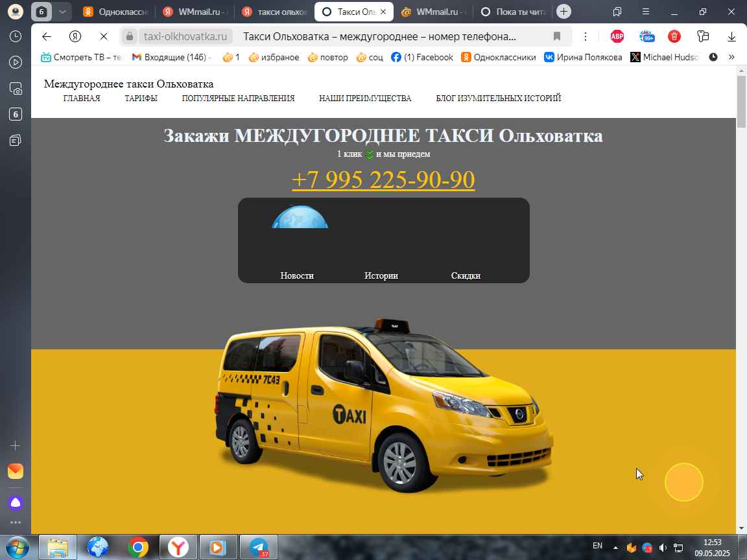The width and height of the screenshot is (747, 560).
Task: Open НАШИ ПРЕИМУЩЕСТВА menu item
Action: pyautogui.click(x=365, y=98)
